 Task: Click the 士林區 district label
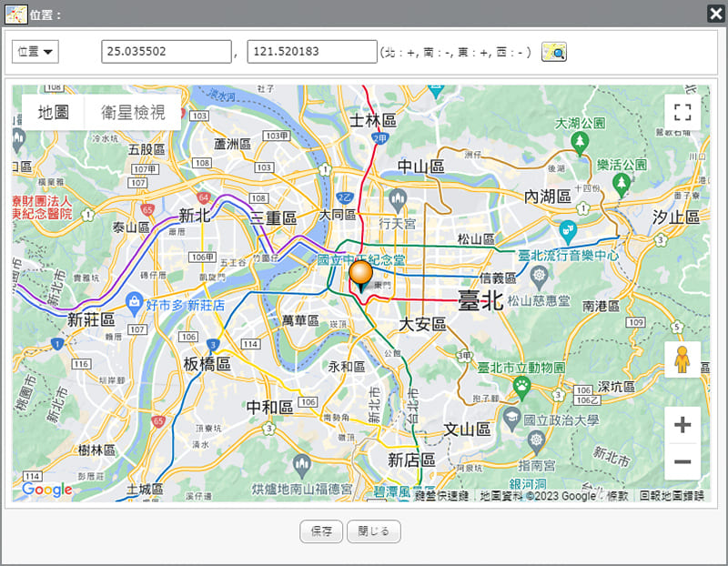373,121
